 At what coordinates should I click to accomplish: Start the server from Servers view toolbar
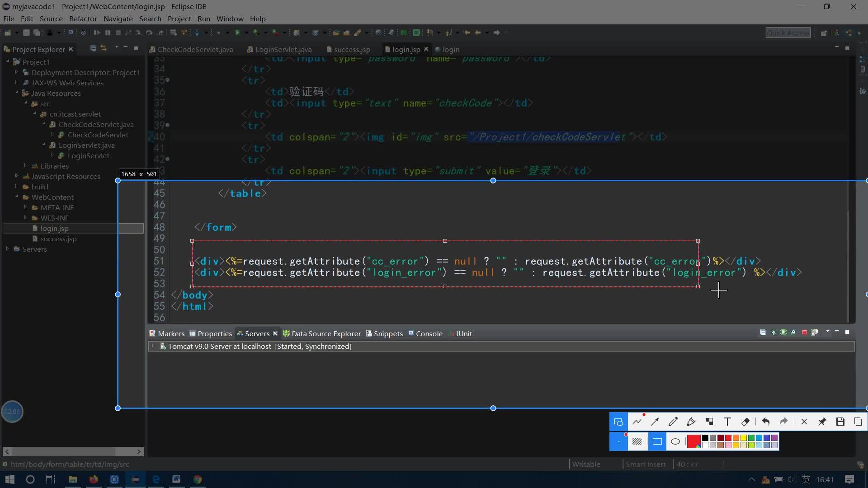click(783, 333)
